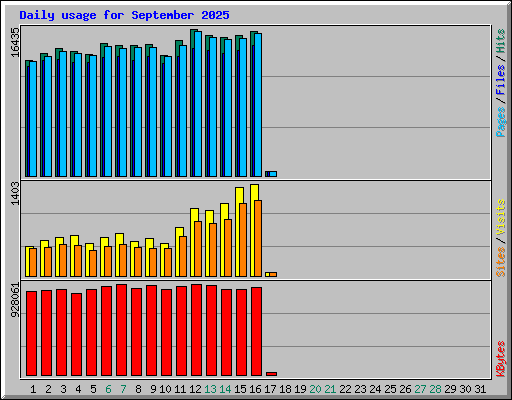The width and height of the screenshot is (512, 400).
Task: Click day label 13 on x-axis
Action: (x=210, y=389)
